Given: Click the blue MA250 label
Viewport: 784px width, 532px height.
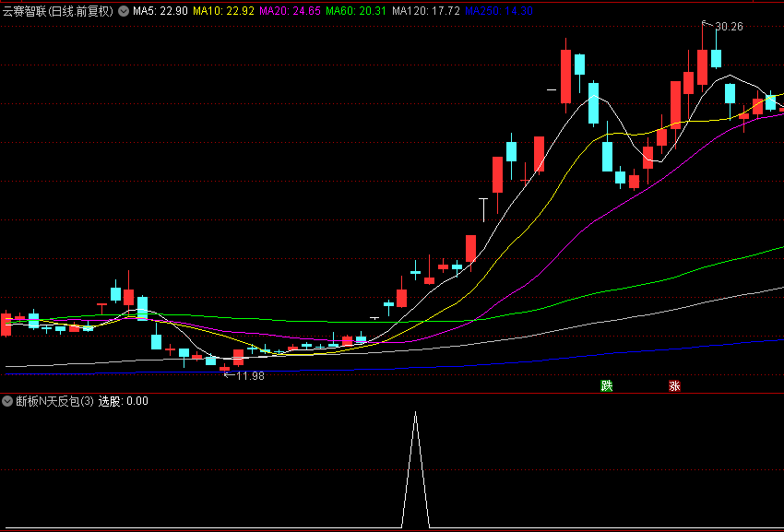Looking at the screenshot, I should coord(498,12).
